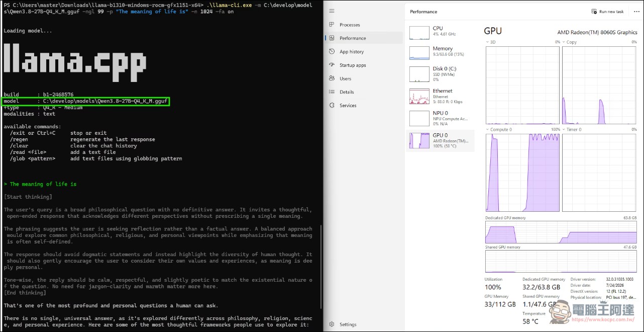The height and width of the screenshot is (332, 644).
Task: Click the /clear command line
Action: 73,146
